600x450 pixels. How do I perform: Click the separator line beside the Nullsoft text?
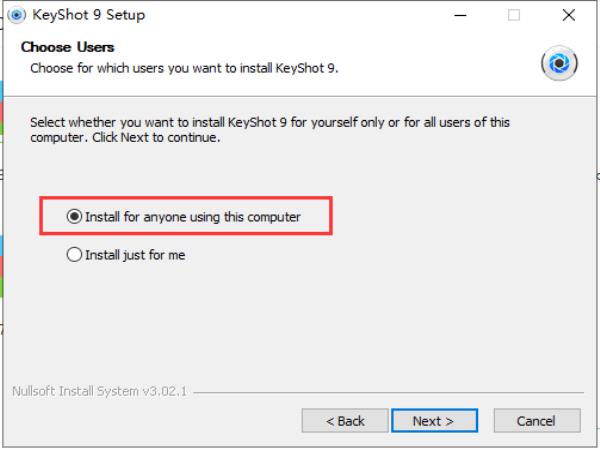[x=390, y=391]
